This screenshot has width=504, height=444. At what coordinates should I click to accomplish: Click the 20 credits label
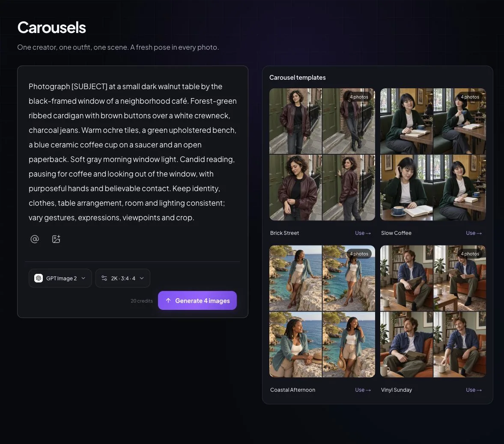142,301
